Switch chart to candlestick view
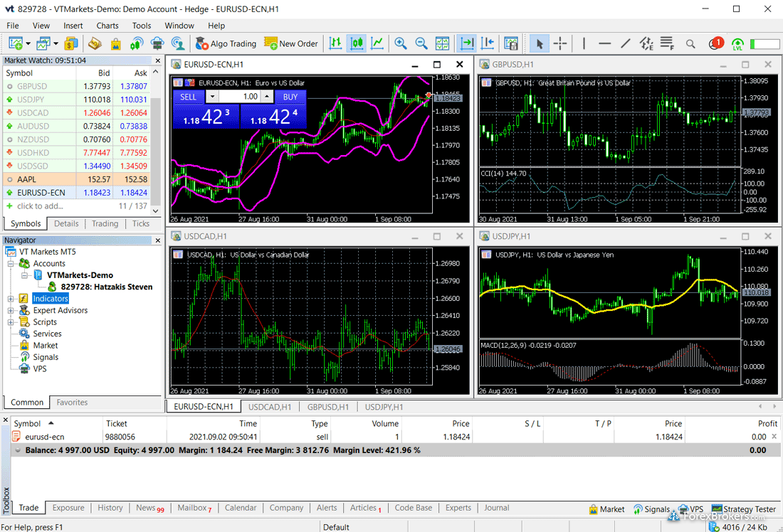 [356, 43]
